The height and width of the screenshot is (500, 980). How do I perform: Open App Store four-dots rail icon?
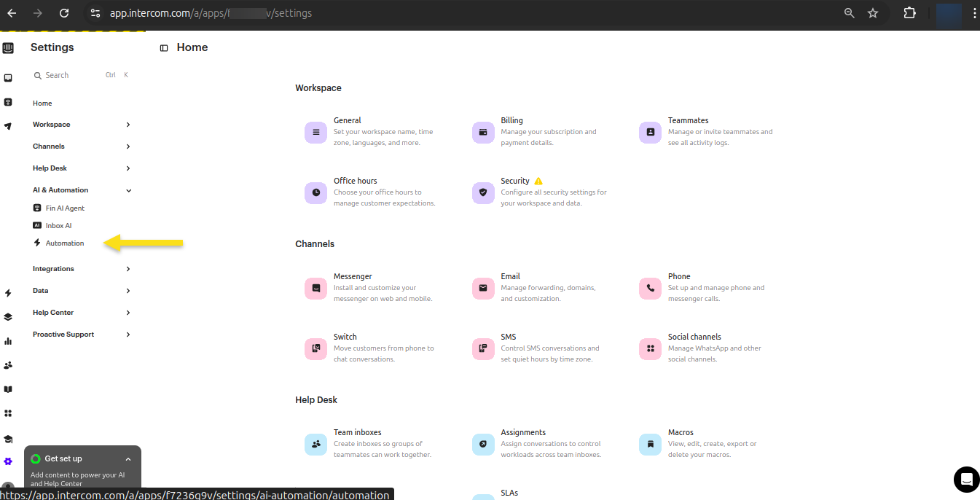coord(8,413)
